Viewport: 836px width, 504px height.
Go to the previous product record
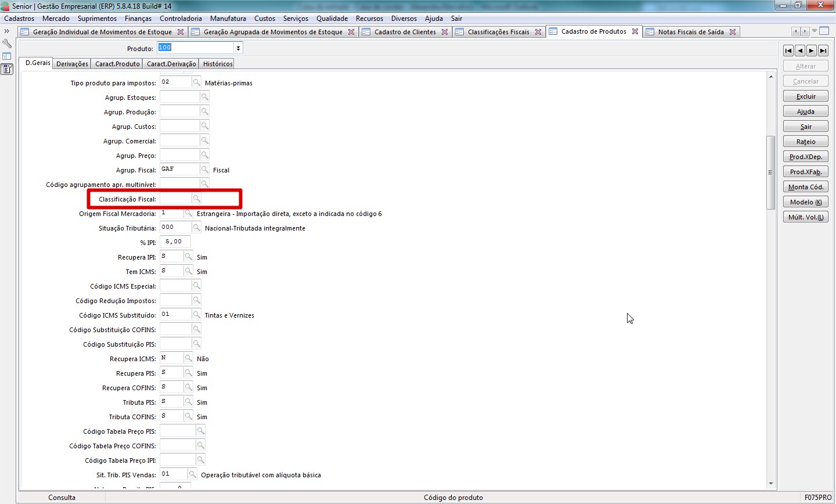tap(800, 51)
